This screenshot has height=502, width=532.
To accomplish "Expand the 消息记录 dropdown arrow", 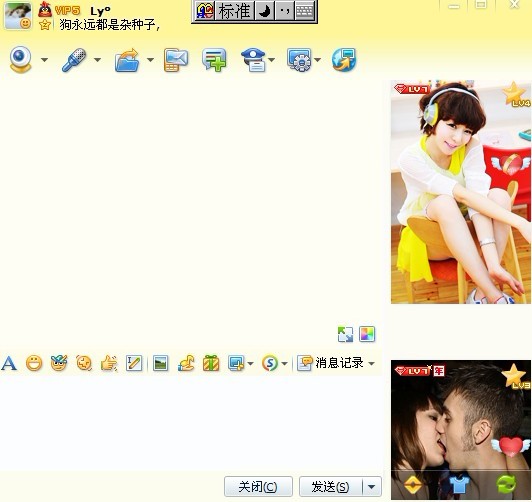I will 372,364.
